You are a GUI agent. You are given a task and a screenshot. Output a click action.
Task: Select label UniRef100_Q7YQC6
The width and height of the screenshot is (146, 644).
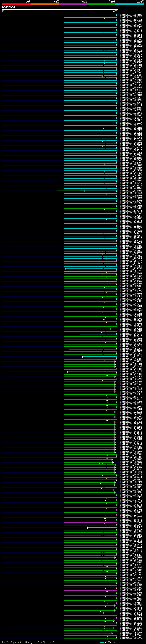click(131, 392)
